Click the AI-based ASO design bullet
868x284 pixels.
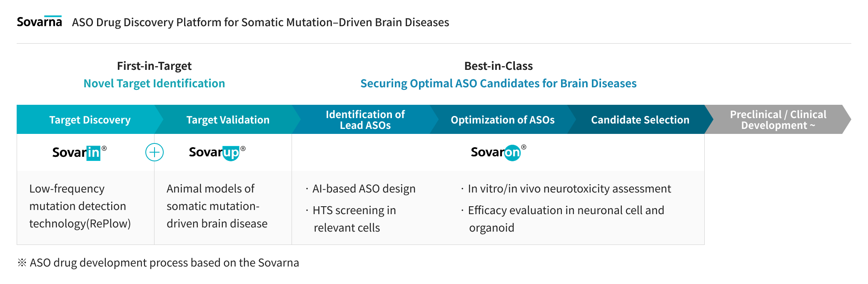[x=364, y=189]
